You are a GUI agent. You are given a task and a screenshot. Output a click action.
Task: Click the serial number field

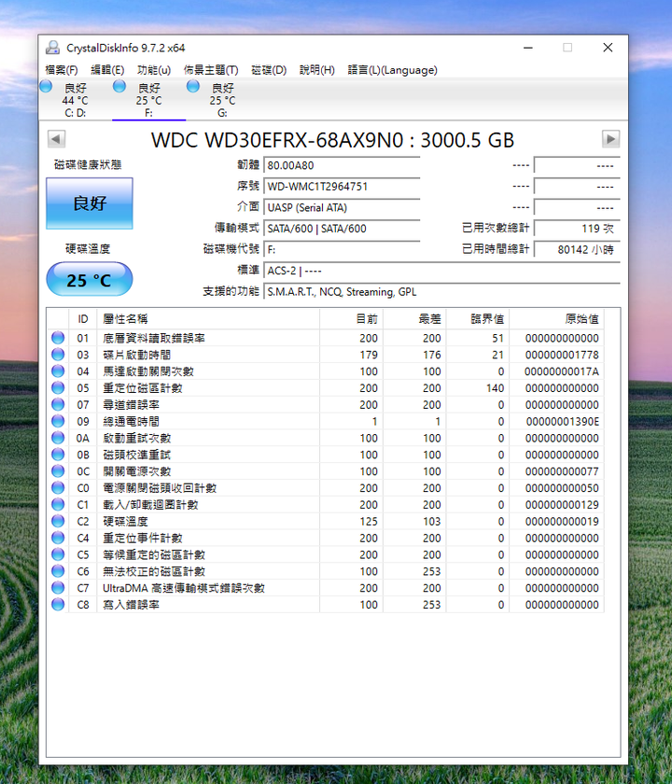click(x=342, y=187)
